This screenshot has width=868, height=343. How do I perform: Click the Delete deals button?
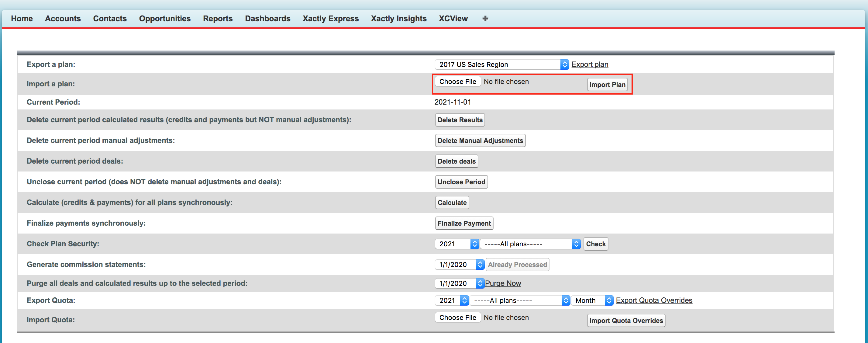(x=456, y=161)
